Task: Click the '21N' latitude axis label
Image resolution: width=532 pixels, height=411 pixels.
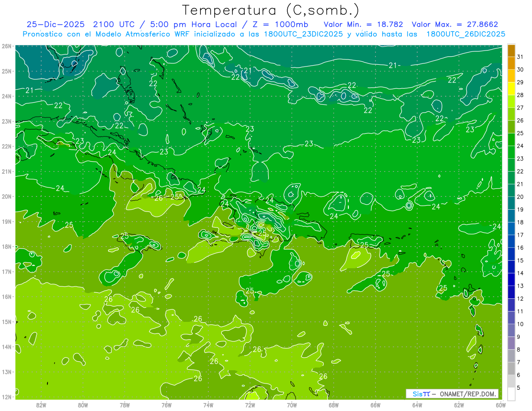Action: (6, 171)
